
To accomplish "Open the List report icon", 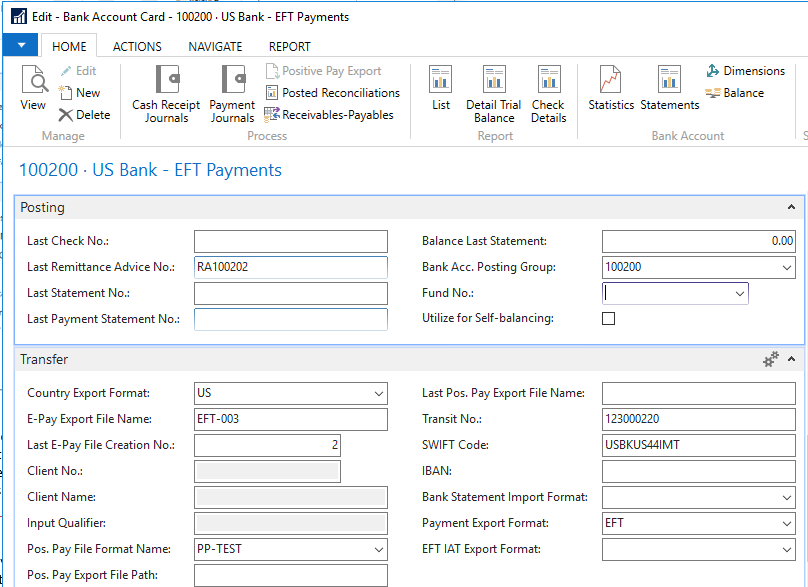I will (441, 88).
